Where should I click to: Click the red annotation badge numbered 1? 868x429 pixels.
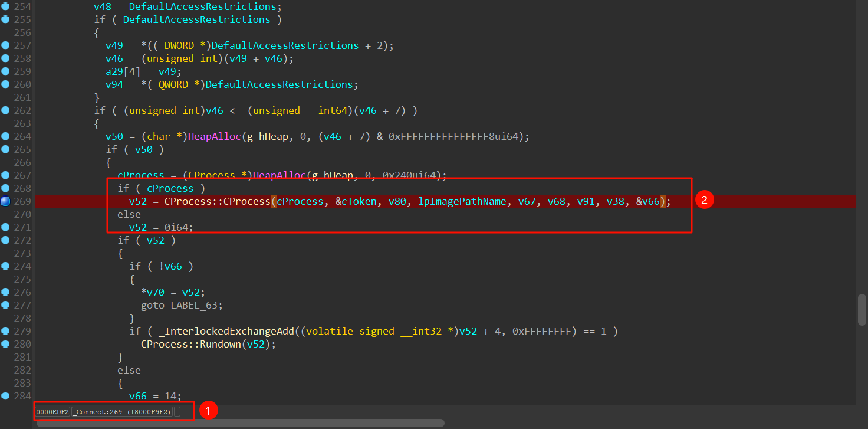[209, 411]
